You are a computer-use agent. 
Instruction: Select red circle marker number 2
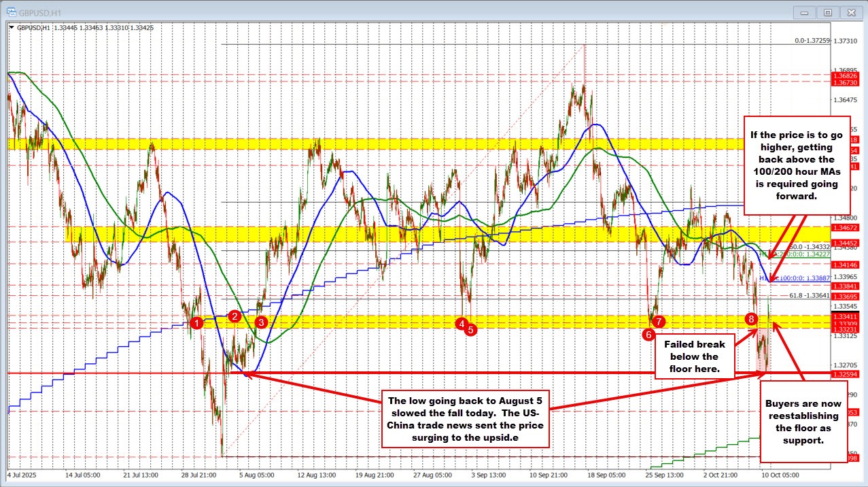tap(235, 316)
